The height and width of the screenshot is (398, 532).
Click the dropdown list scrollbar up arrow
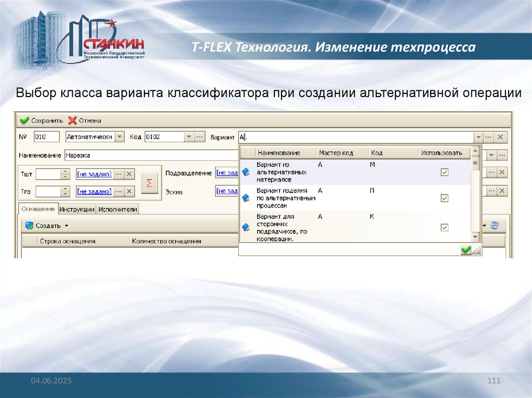[475, 150]
